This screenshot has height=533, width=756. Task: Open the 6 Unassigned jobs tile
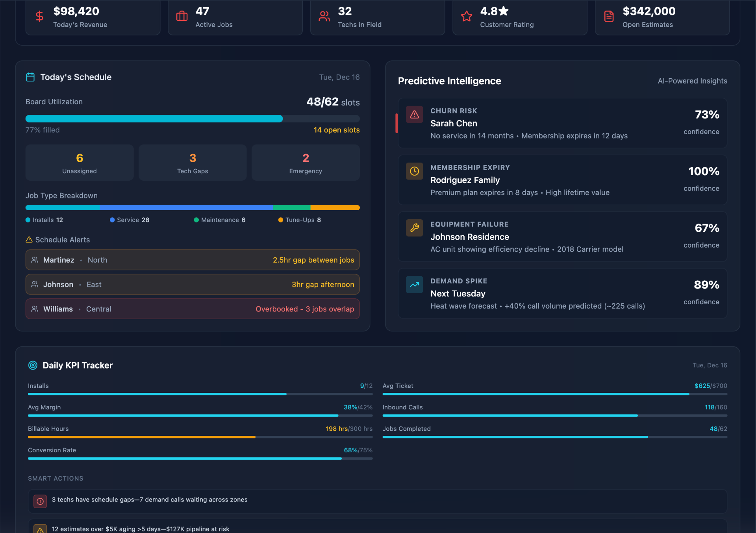click(x=80, y=163)
